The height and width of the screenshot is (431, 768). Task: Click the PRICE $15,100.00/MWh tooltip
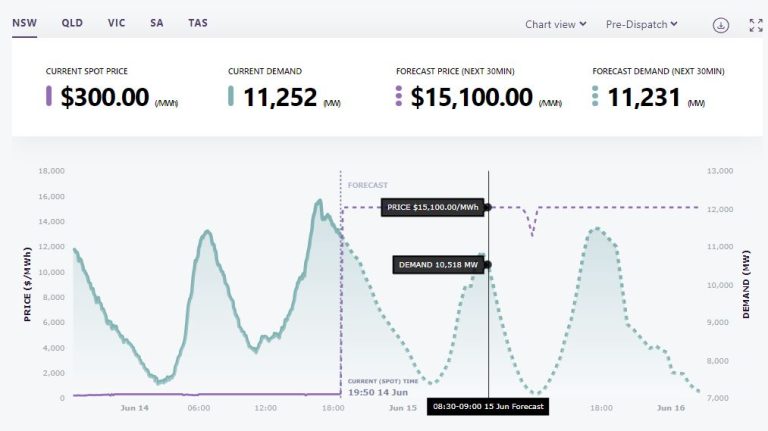coord(433,207)
